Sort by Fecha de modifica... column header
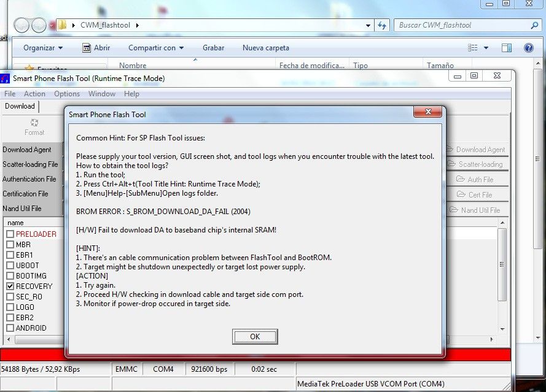This screenshot has height=392, width=546. [x=311, y=65]
